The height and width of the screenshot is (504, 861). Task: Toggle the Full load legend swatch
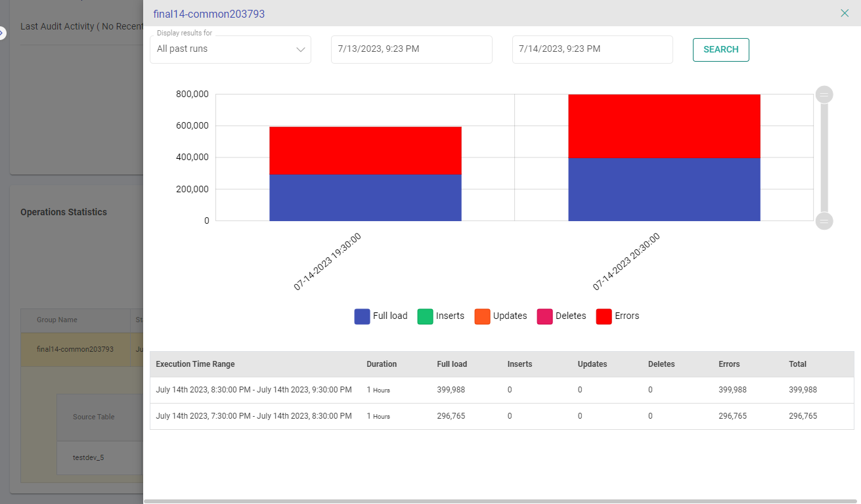click(x=363, y=316)
